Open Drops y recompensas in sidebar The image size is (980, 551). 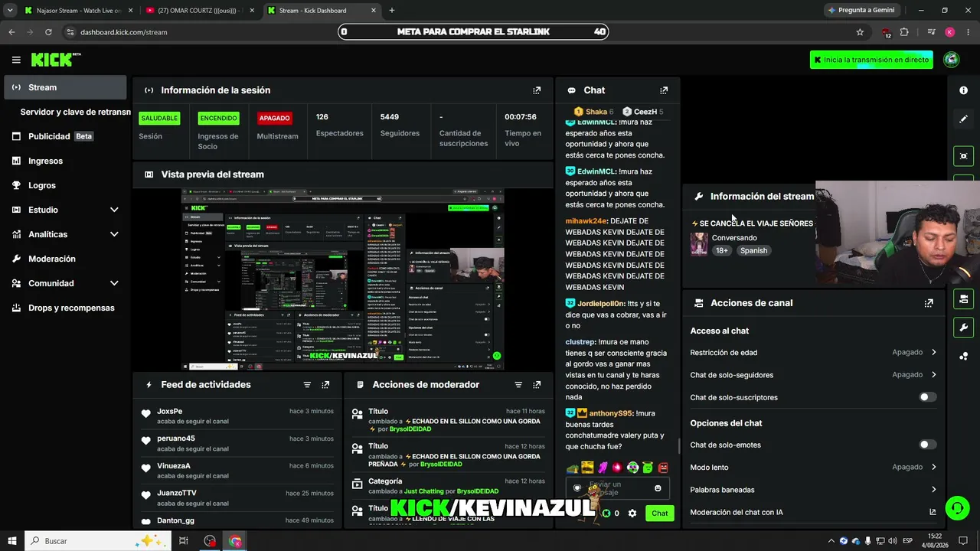[x=65, y=308]
